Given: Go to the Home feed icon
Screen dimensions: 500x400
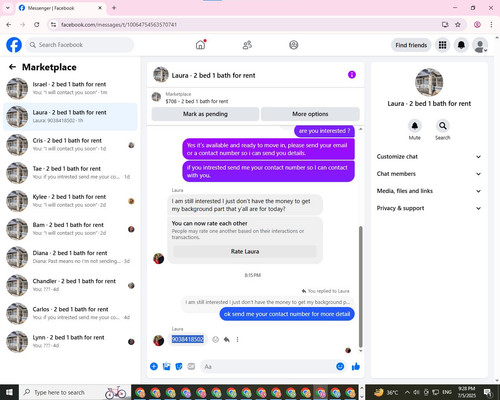Looking at the screenshot, I should click(x=201, y=45).
